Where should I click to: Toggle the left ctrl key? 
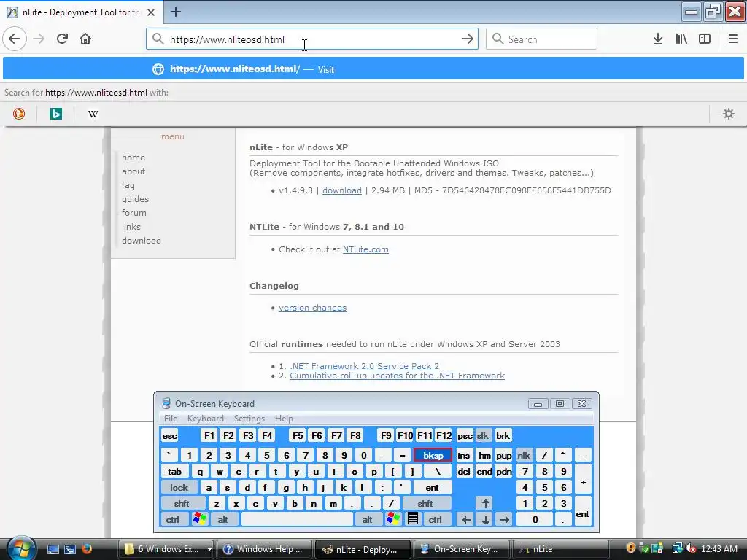pyautogui.click(x=173, y=519)
